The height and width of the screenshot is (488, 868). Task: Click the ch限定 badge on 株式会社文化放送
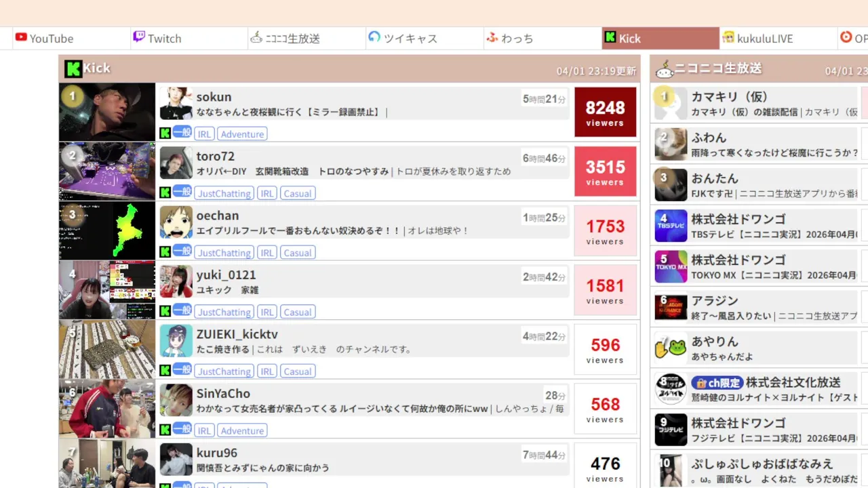[x=717, y=382]
